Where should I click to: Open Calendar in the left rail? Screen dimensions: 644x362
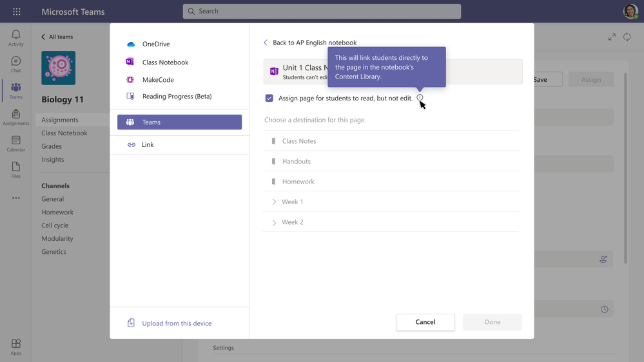click(x=16, y=144)
